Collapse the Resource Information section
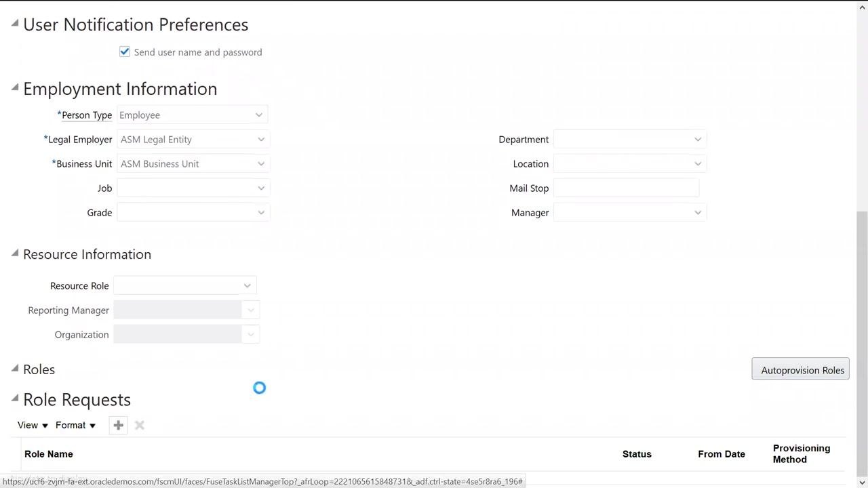The width and height of the screenshot is (868, 488). pos(14,253)
